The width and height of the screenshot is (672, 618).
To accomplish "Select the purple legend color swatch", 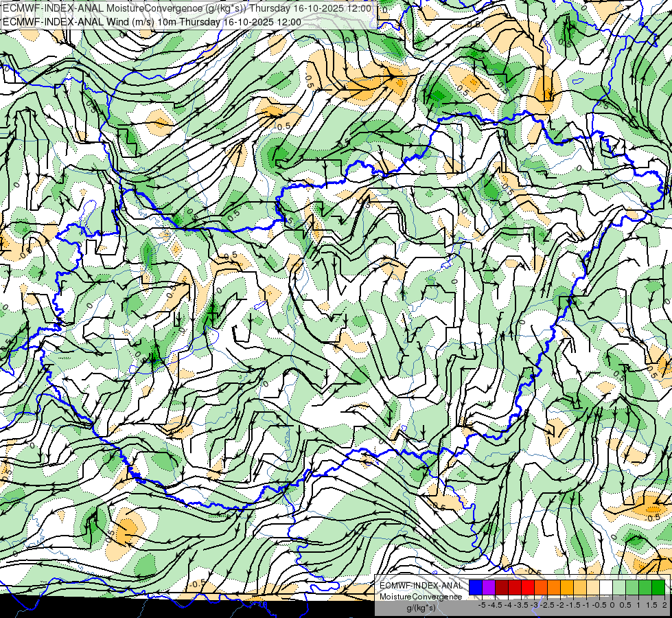I will 489,587.
